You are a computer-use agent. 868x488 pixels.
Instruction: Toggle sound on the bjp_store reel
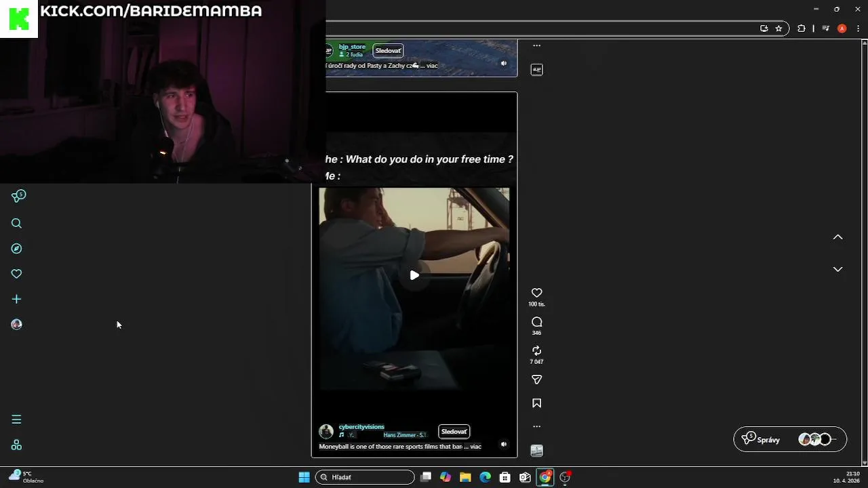point(503,63)
